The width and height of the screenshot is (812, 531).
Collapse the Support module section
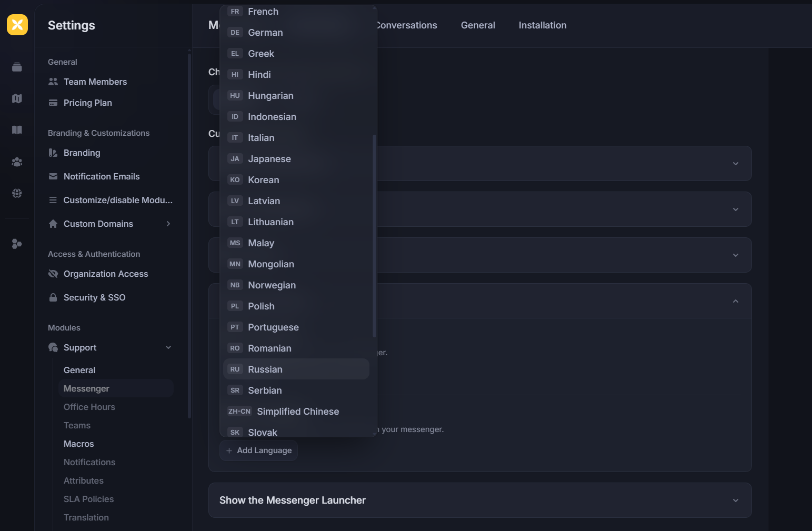[x=168, y=347]
